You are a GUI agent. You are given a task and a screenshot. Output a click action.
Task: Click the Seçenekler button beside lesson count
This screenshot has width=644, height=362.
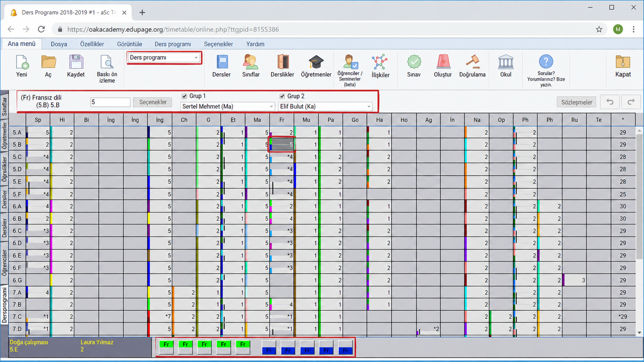click(153, 102)
